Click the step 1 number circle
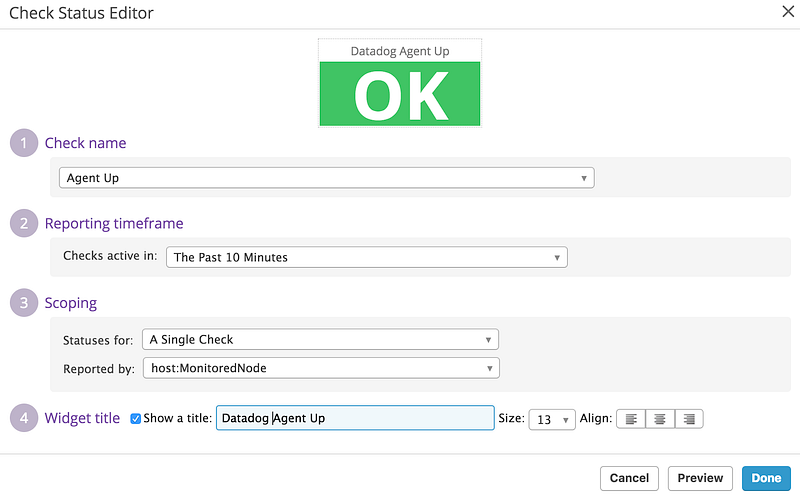This screenshot has width=800, height=499. click(x=23, y=143)
